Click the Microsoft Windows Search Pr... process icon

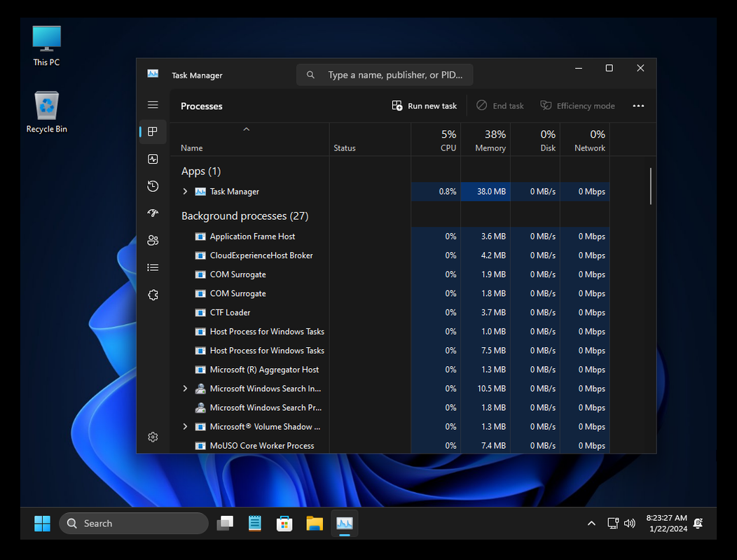(200, 407)
